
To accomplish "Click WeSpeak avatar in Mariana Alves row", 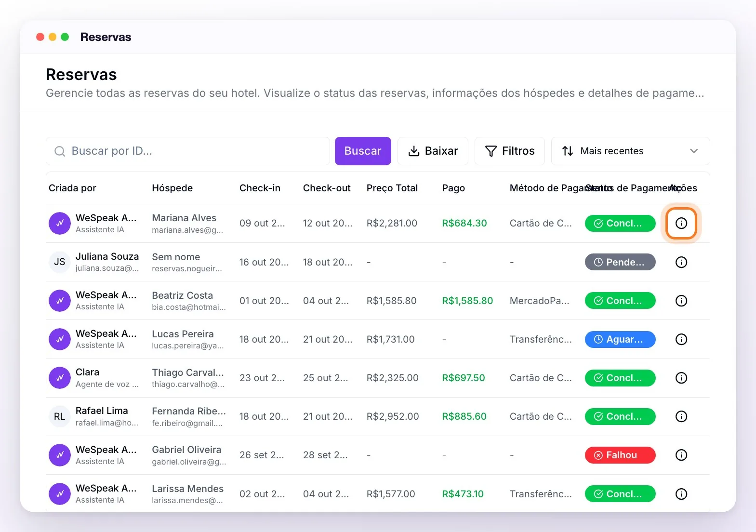I will (60, 223).
